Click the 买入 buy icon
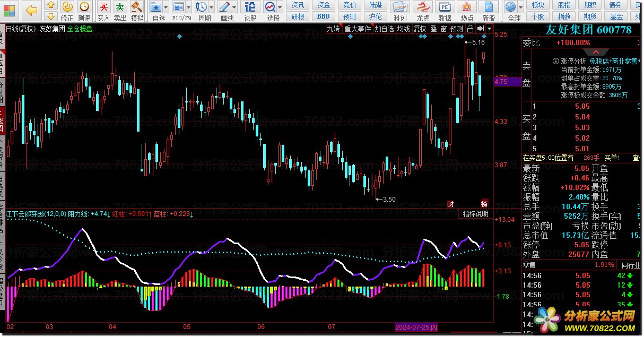The image size is (644, 337). tap(104, 11)
